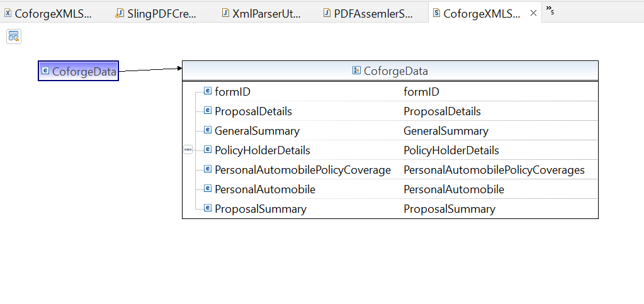
Task: Click the element icon next to PersonalAutomobile
Action: coord(208,189)
